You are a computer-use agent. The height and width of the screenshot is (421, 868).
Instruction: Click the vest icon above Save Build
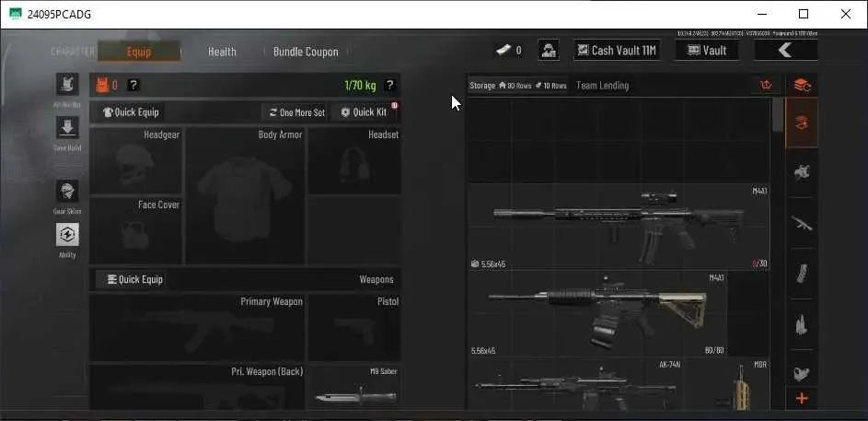[x=67, y=84]
